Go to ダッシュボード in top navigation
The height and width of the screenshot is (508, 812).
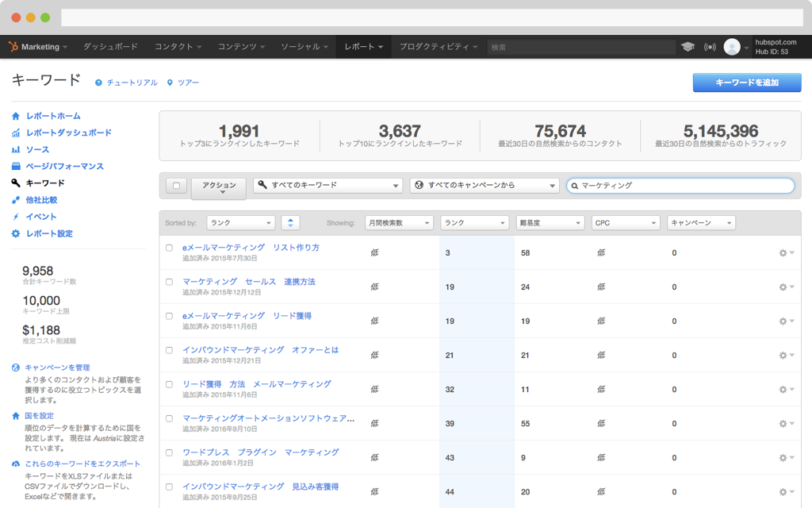pos(110,47)
